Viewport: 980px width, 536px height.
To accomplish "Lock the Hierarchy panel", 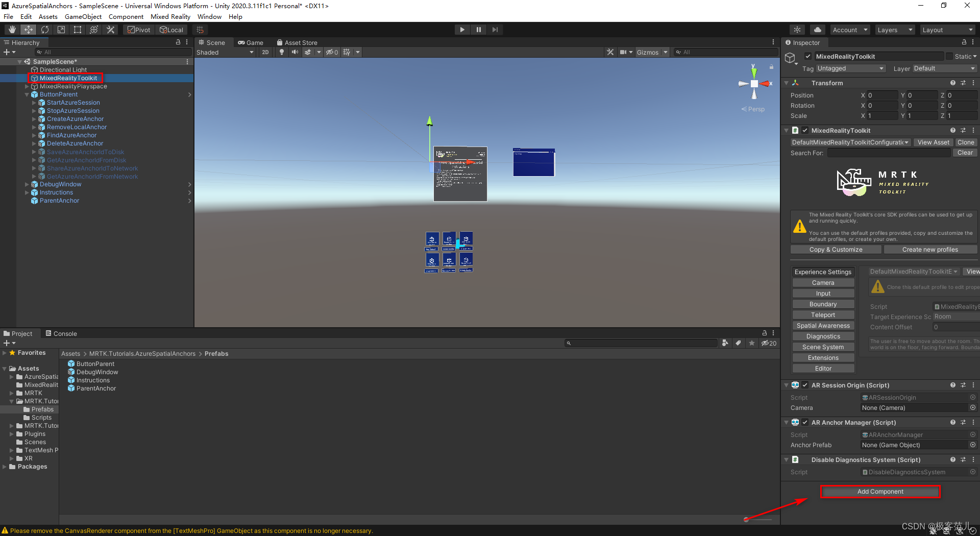I will [x=178, y=42].
